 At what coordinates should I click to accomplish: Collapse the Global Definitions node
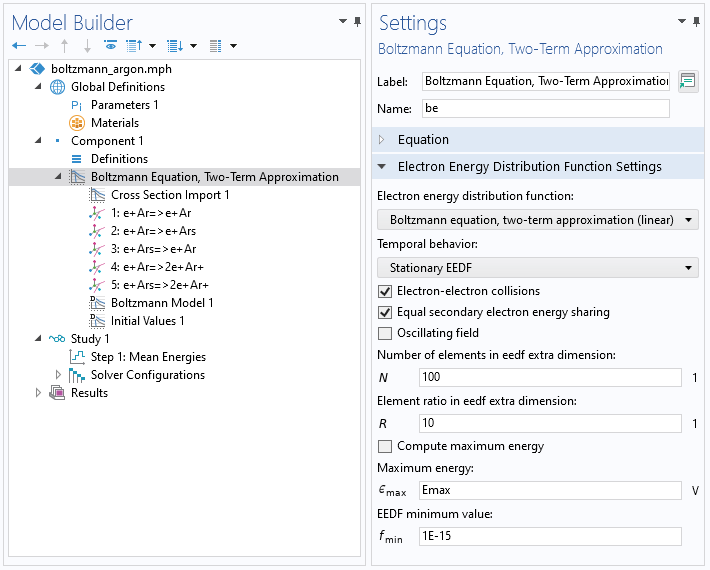click(x=38, y=86)
